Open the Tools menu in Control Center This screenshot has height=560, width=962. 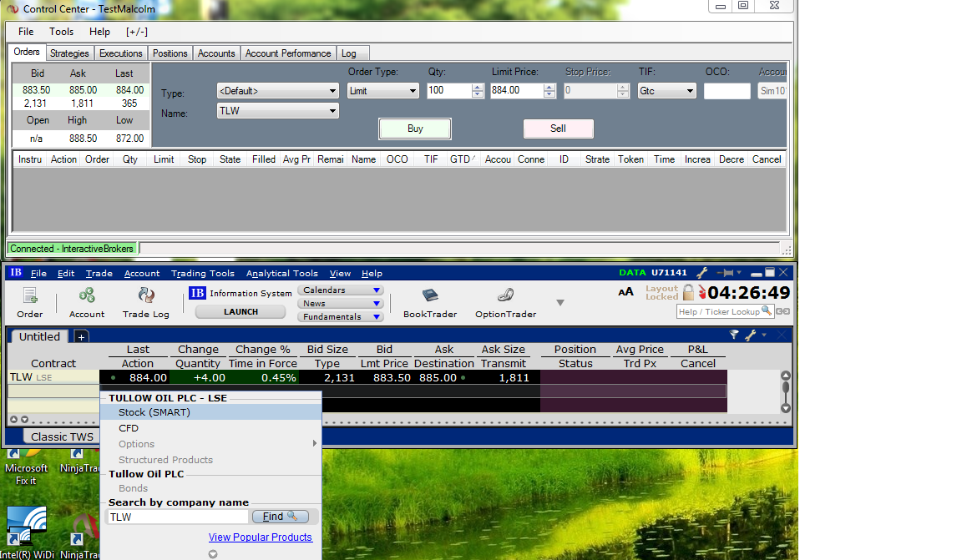(61, 32)
